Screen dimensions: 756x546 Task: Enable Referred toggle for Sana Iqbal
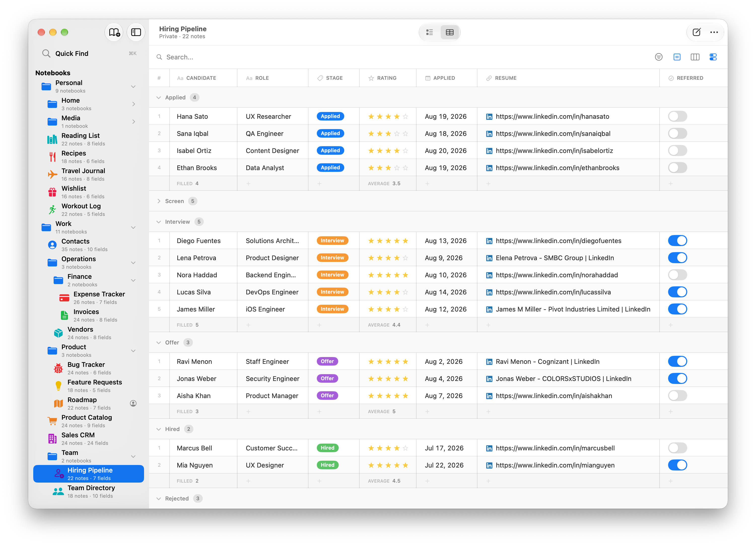pos(677,134)
